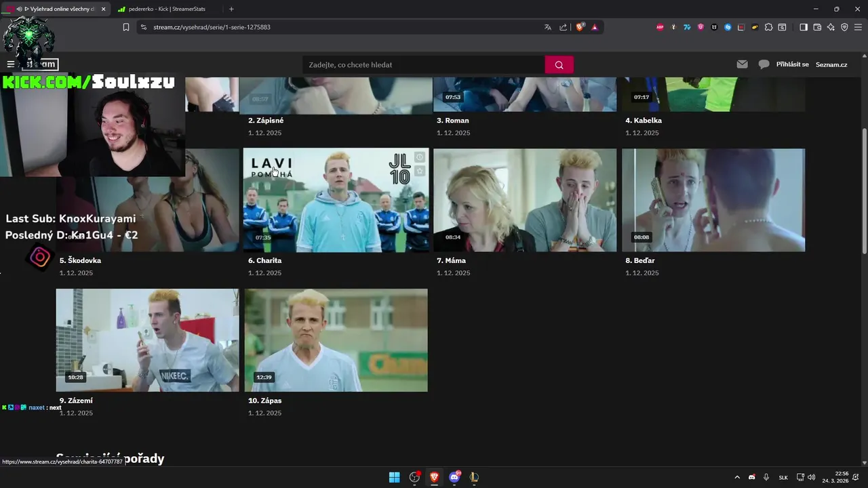Open episode title 2. Zápisné
The height and width of the screenshot is (488, 868).
pos(266,121)
